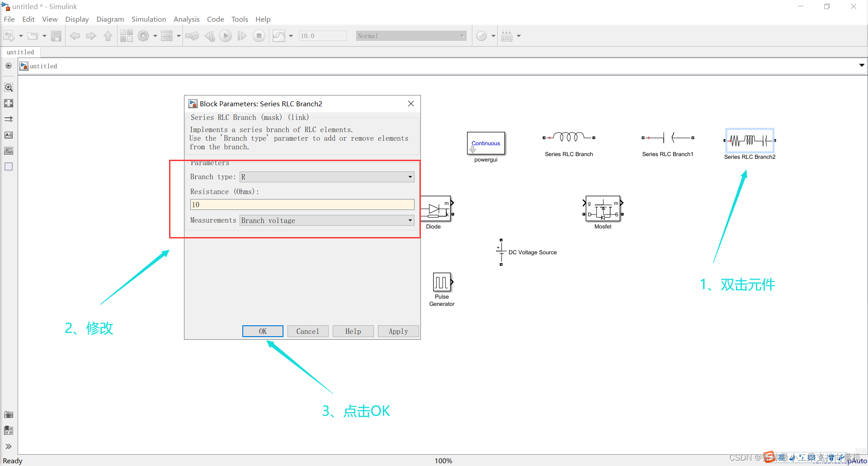Open the Simulation menu
Image resolution: width=868 pixels, height=466 pixels.
point(149,19)
